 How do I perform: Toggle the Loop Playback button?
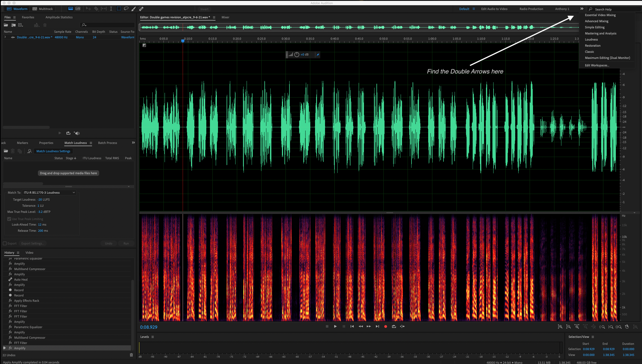[x=394, y=326]
